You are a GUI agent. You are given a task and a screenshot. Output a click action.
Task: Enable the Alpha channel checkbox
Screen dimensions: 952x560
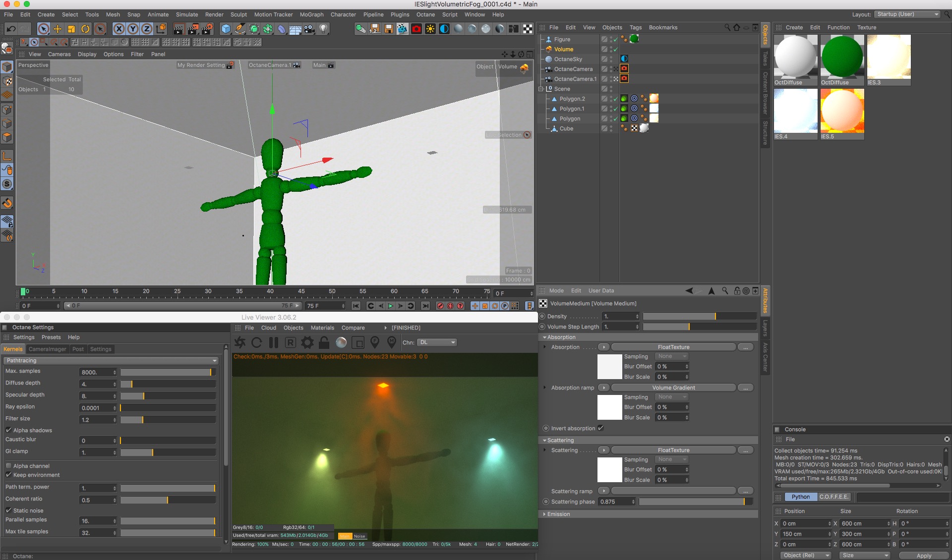pos(8,466)
